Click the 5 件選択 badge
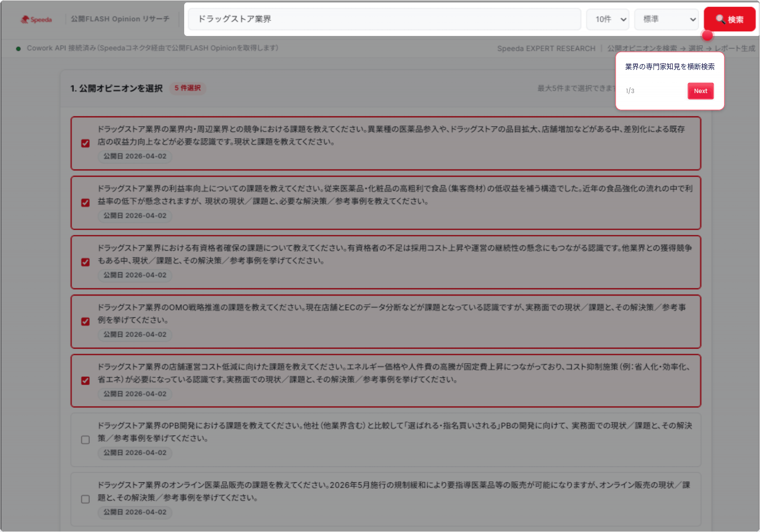This screenshot has width=760, height=532. [188, 88]
